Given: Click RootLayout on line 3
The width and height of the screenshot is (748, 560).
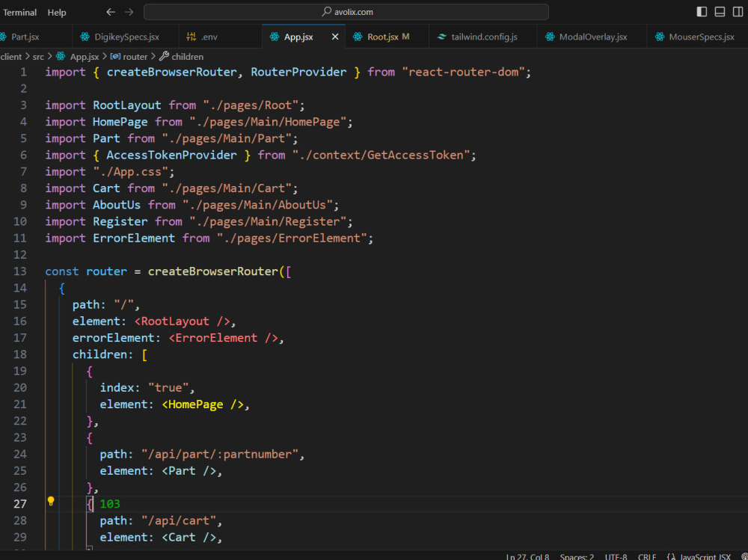Looking at the screenshot, I should click(x=127, y=105).
